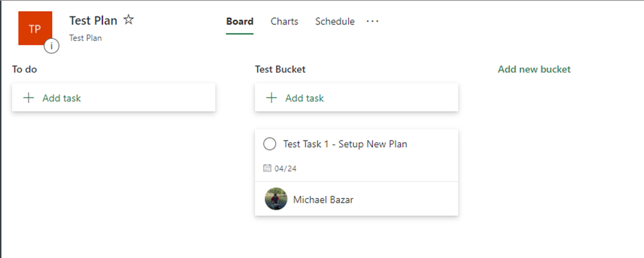Click Michael Bazar's avatar photo
The height and width of the screenshot is (258, 644).
276,199
